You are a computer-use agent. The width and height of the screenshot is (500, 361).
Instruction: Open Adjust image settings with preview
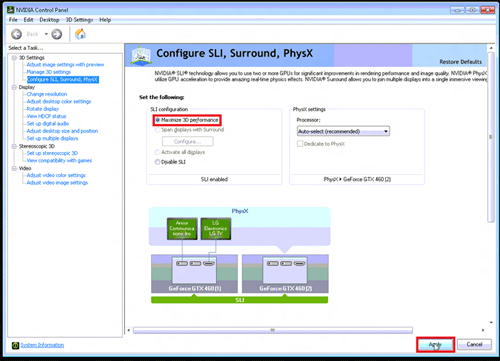65,65
